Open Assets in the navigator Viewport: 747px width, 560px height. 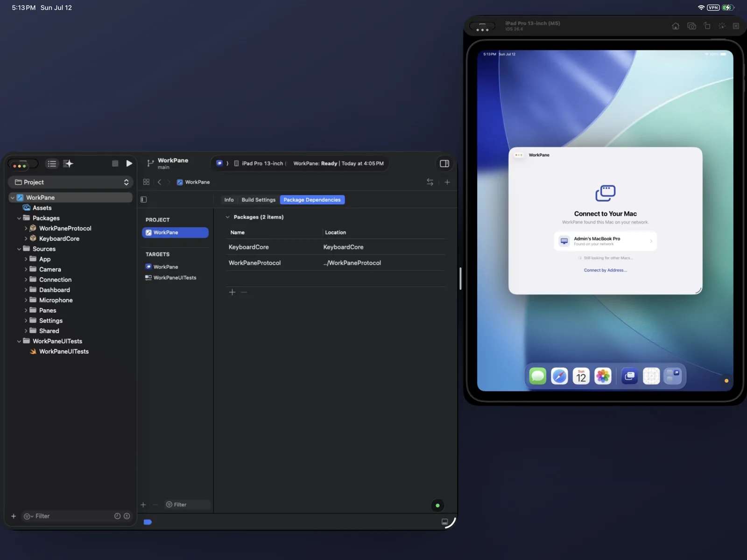pyautogui.click(x=42, y=208)
